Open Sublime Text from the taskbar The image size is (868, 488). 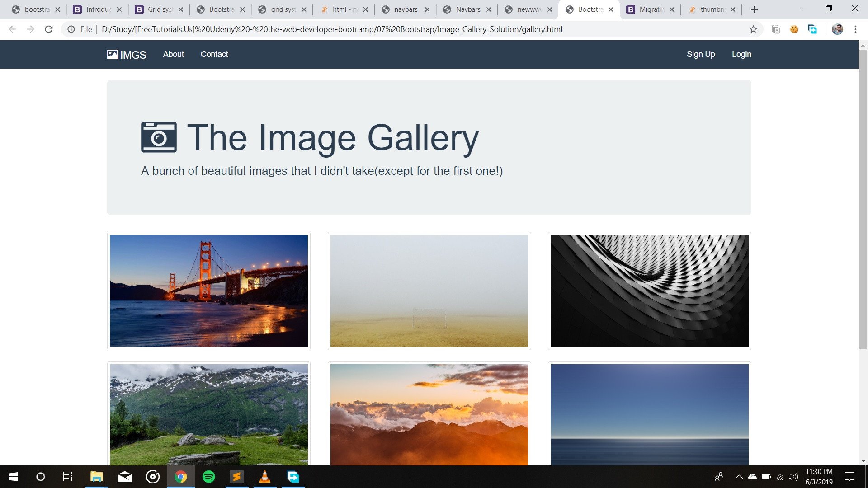point(237,477)
